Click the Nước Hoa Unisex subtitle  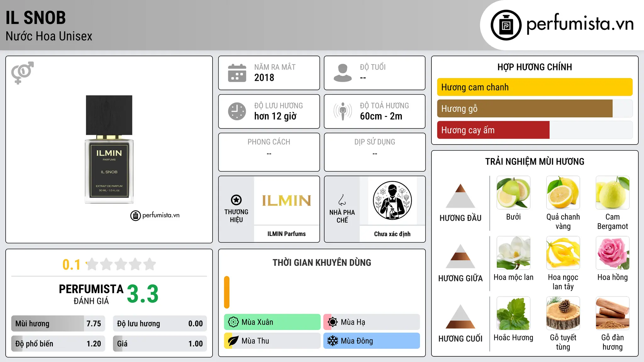pos(49,36)
